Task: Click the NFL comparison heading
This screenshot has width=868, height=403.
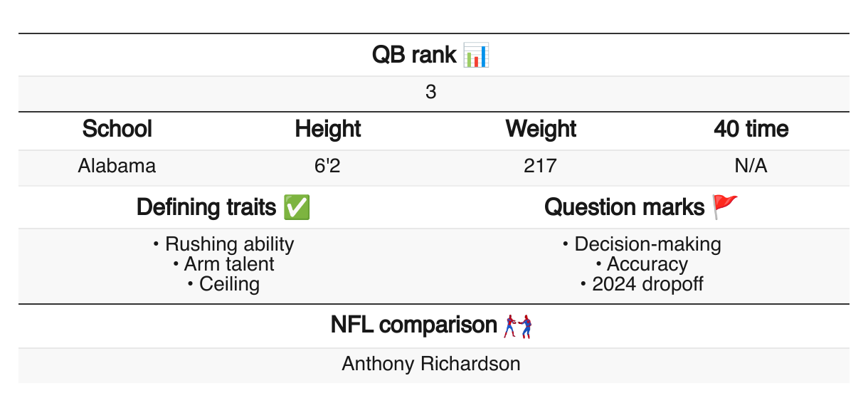Action: [x=413, y=325]
